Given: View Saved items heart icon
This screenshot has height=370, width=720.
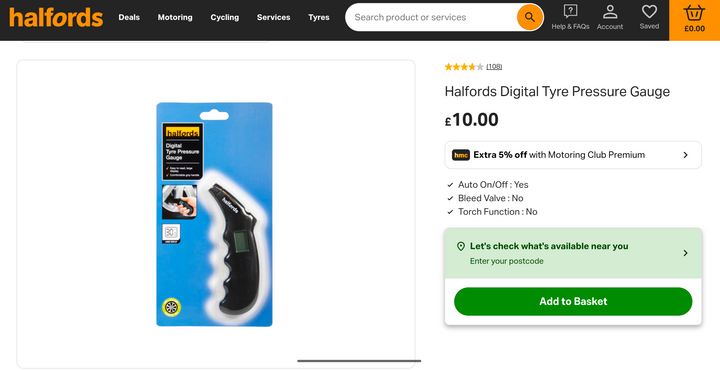Looking at the screenshot, I should pos(649,11).
